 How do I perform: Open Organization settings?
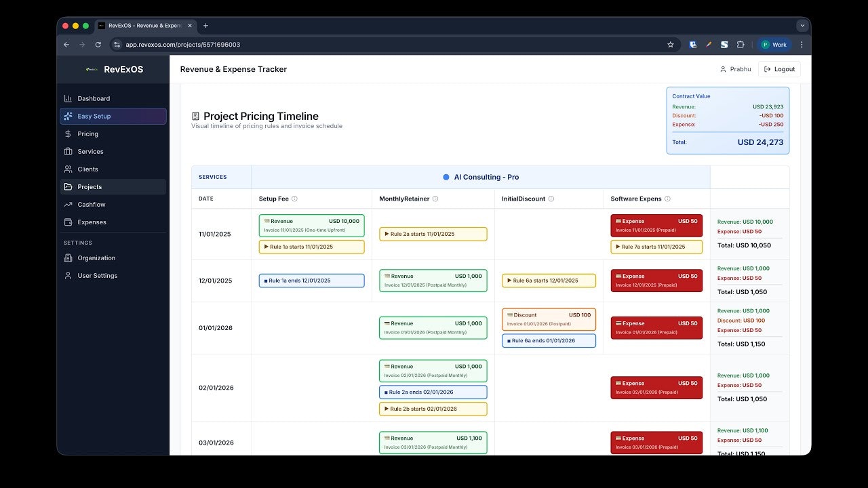pos(113,258)
